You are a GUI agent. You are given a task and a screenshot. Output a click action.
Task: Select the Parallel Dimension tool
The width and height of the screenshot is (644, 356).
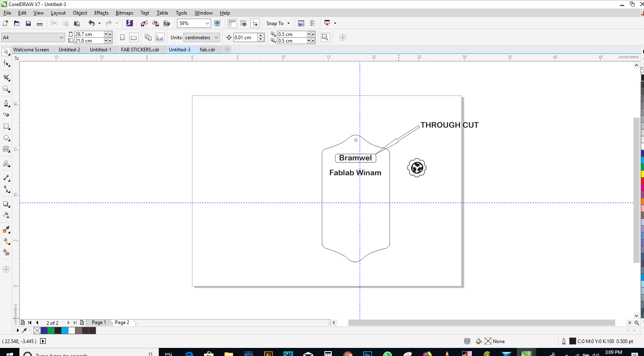click(x=6, y=178)
